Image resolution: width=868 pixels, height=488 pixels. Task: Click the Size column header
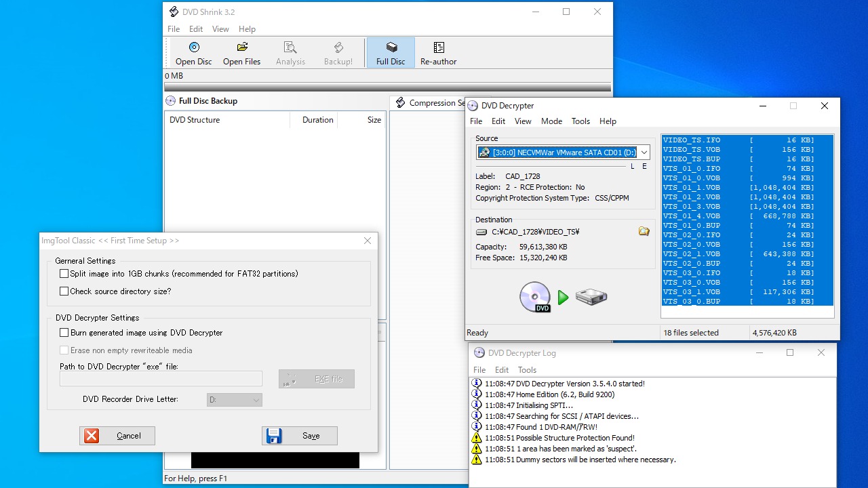click(x=361, y=120)
